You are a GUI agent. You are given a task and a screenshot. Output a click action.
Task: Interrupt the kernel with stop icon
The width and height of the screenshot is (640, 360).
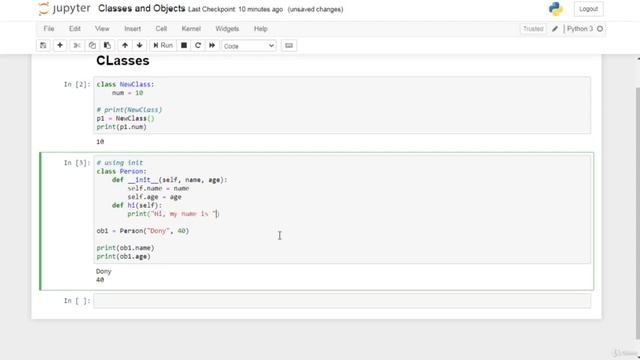[x=184, y=45]
